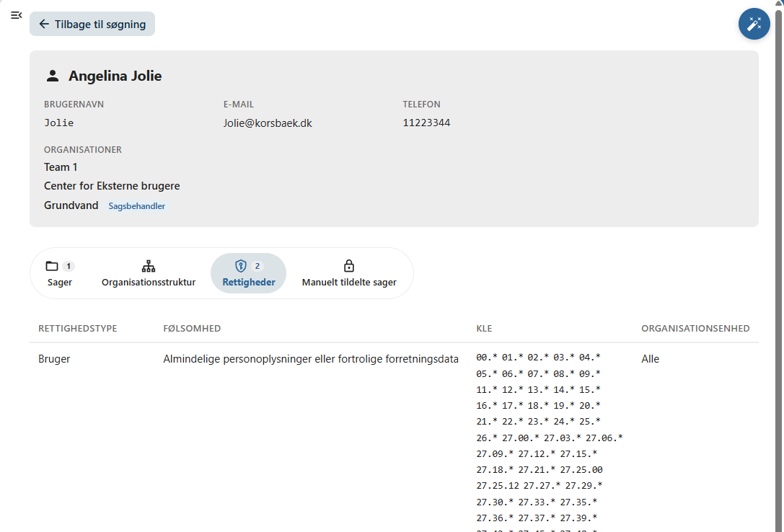The image size is (784, 532).
Task: Click the person icon beside Angelina Jolie
Action: coord(53,76)
